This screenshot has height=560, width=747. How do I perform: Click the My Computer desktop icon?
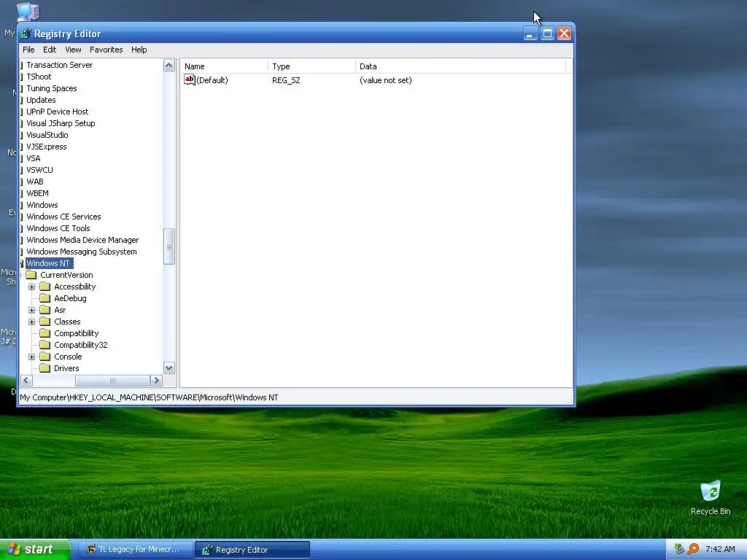27,12
